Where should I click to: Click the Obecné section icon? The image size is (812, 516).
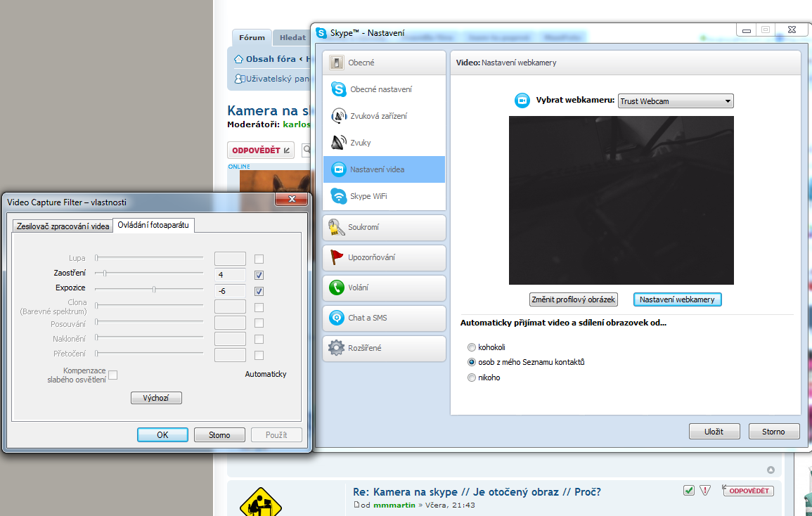[336, 63]
